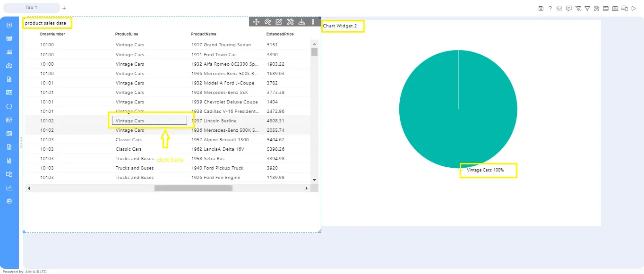Viewport: 644px width, 274px height.
Task: Click the OrderNumber column header
Action: coord(52,34)
